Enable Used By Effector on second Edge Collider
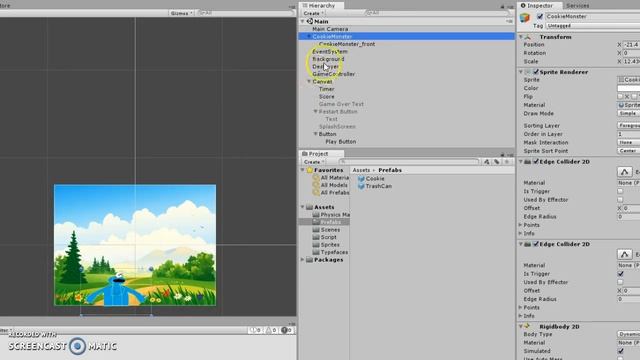Viewport: 640px width, 360px height. point(620,282)
